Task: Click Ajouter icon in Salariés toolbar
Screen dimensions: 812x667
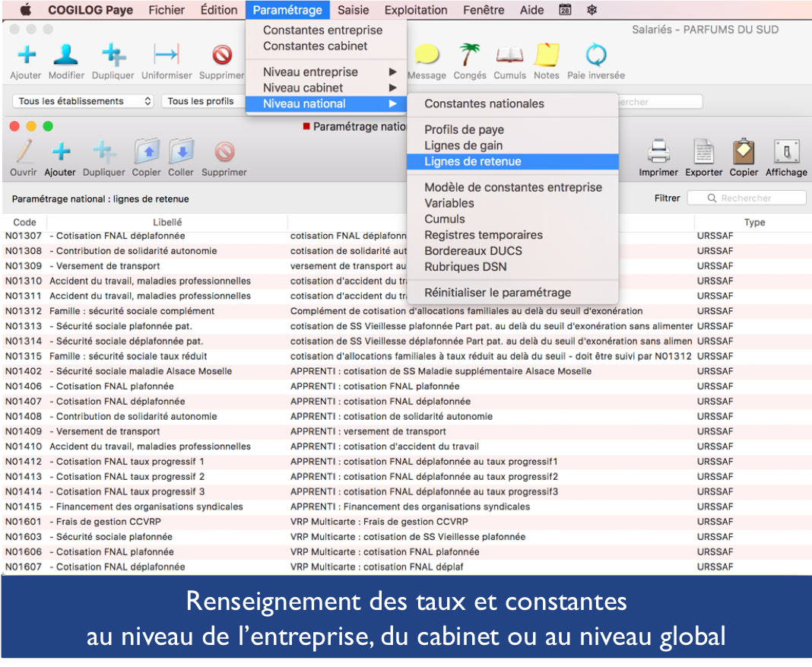Action: pyautogui.click(x=27, y=54)
